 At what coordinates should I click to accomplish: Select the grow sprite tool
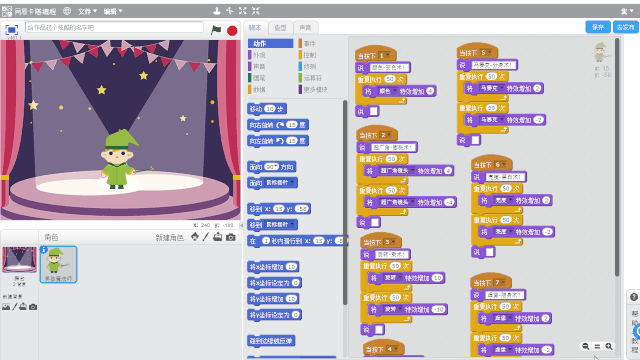point(242,11)
